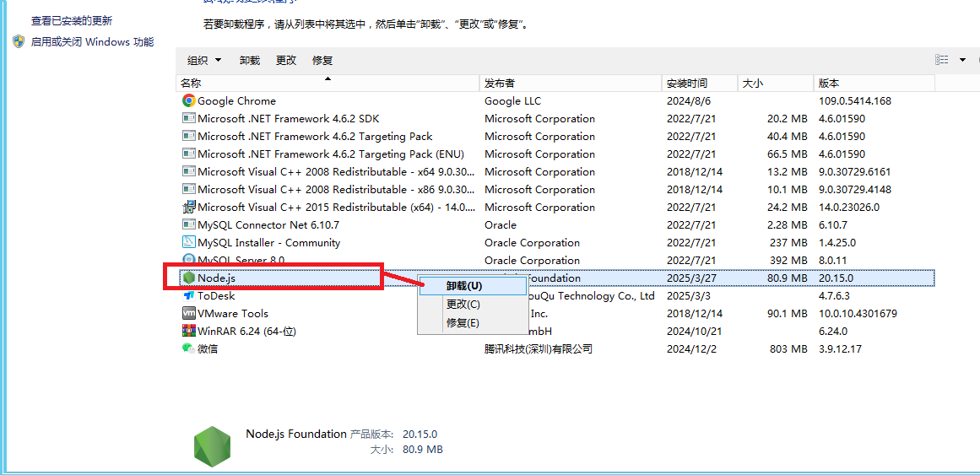
Task: Click version 14.0.23026.0 cell
Action: tap(849, 207)
